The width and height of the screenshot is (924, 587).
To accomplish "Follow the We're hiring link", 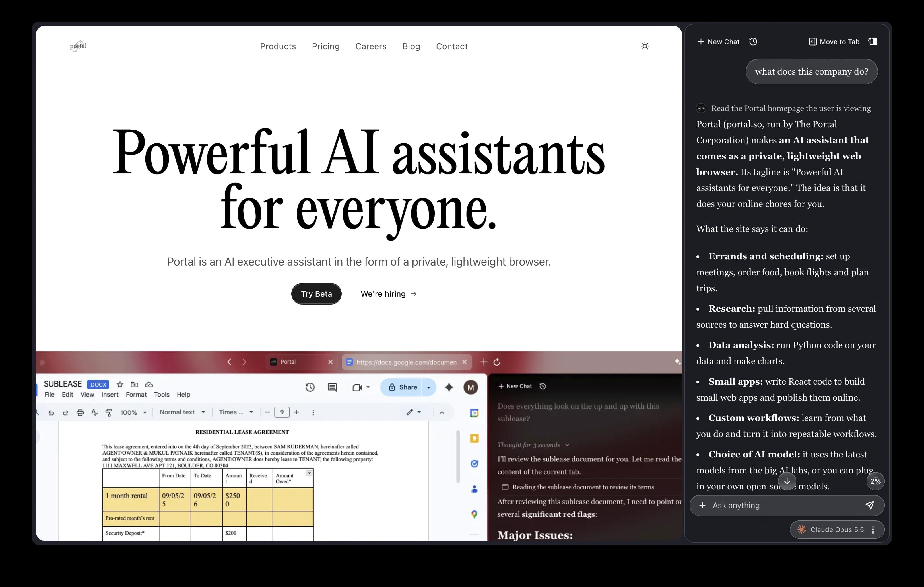I will [x=389, y=294].
